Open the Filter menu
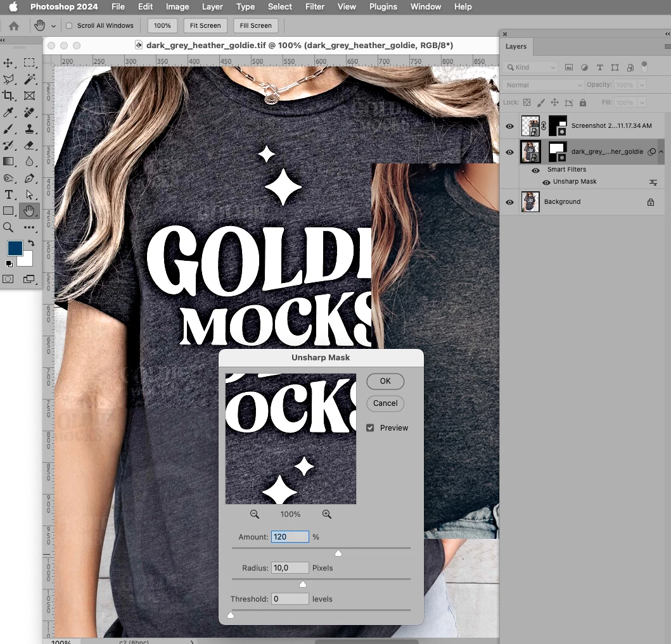The width and height of the screenshot is (671, 644). 314,7
